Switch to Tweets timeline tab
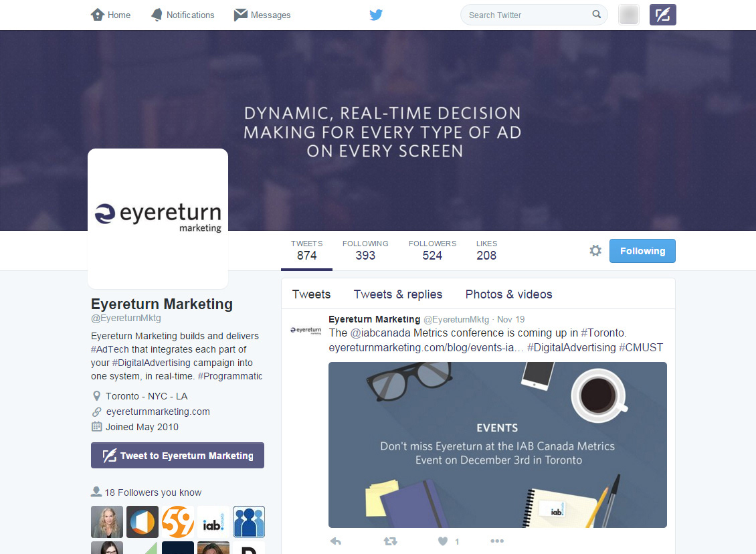 pos(312,294)
